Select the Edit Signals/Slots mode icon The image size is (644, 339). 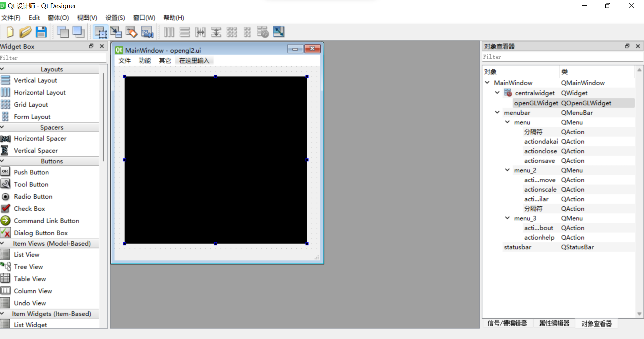[116, 32]
